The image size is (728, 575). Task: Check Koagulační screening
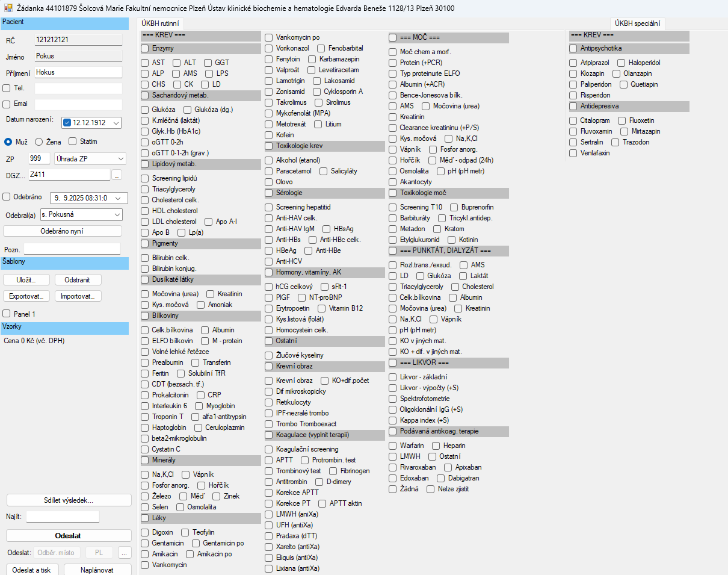tap(269, 449)
